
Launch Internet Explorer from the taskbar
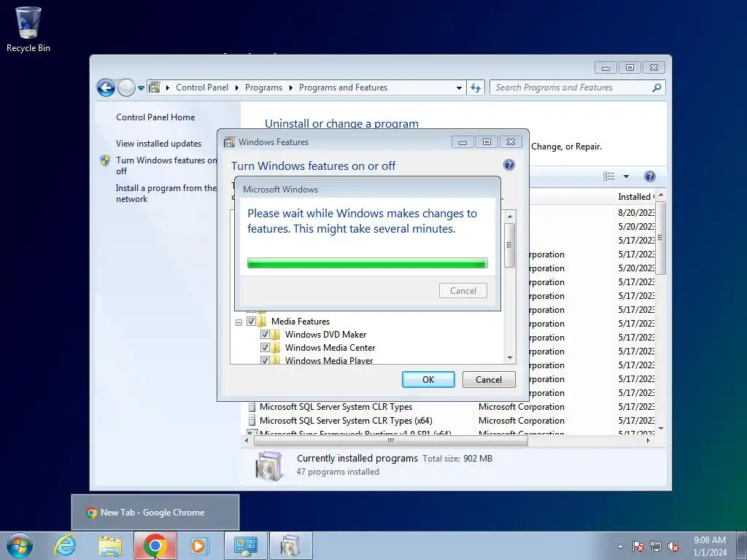65,545
